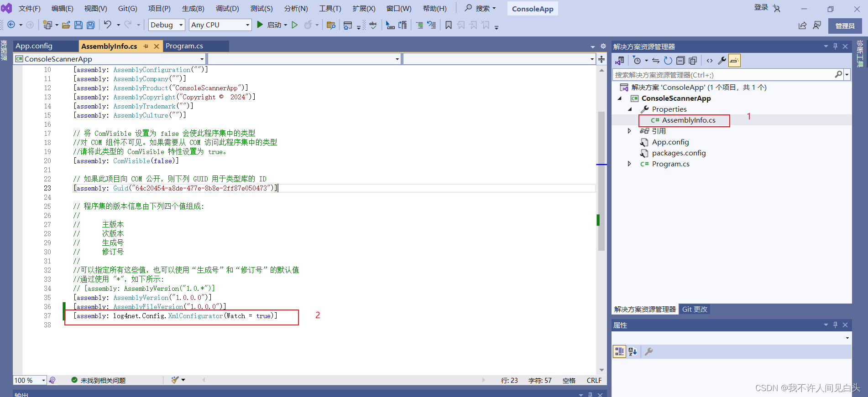Click the Save All double-disk icon

[90, 25]
